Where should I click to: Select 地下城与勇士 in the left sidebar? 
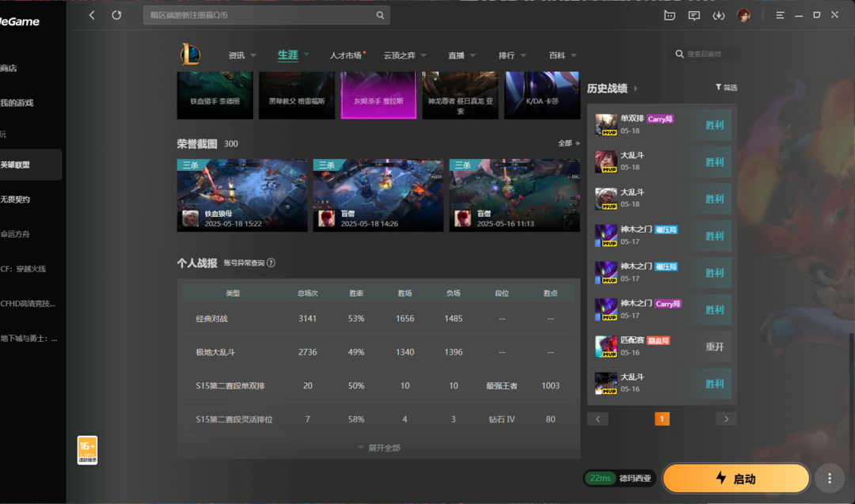click(29, 339)
